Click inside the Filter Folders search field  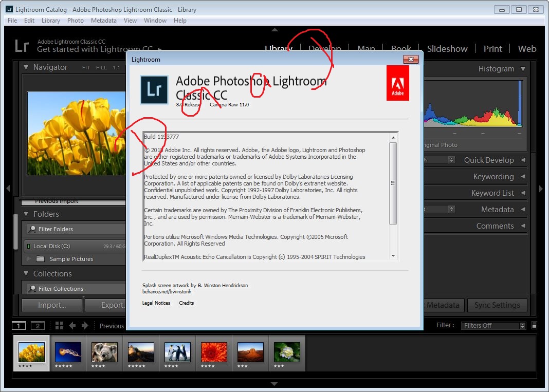point(76,229)
